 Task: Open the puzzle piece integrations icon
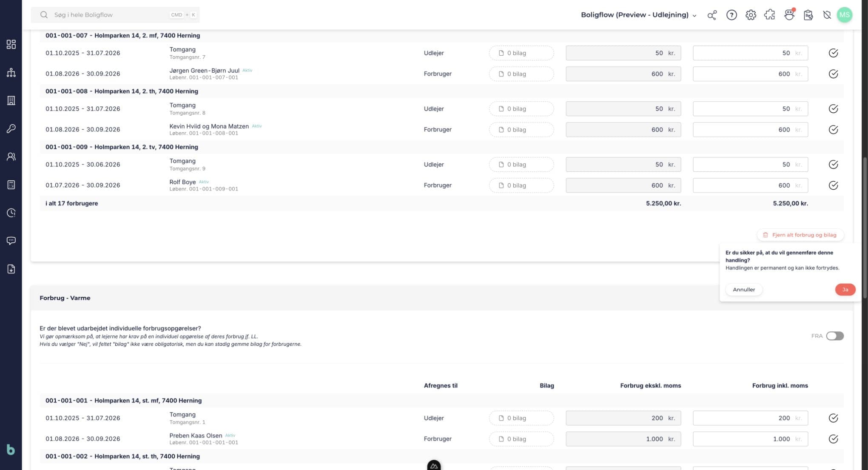pyautogui.click(x=770, y=15)
